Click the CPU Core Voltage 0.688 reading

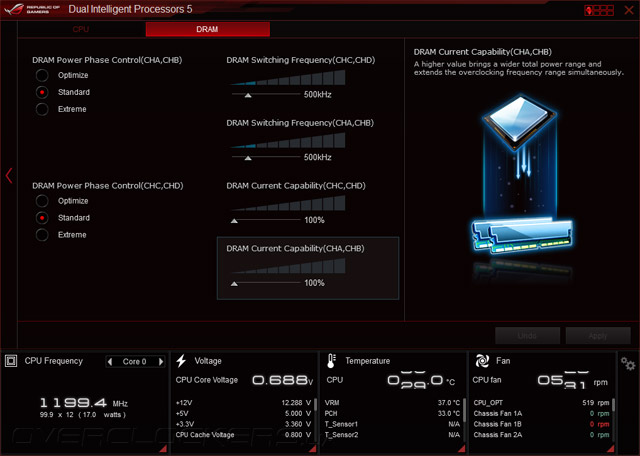[282, 380]
